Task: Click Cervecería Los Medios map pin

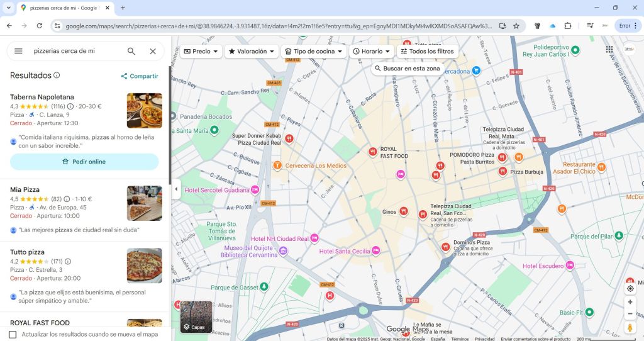Action: pyautogui.click(x=277, y=165)
